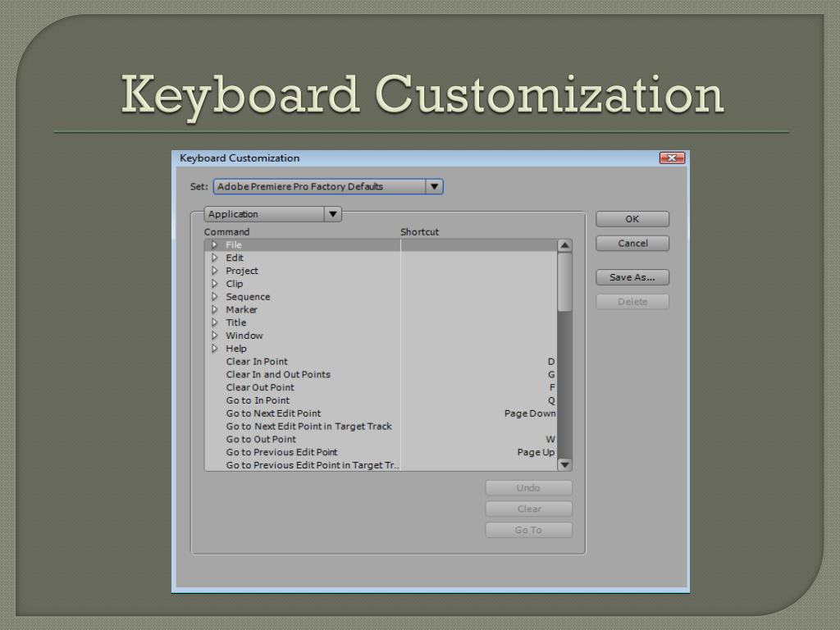Select Go to Next Edit Point in Target Track
The width and height of the screenshot is (840, 630).
308,426
